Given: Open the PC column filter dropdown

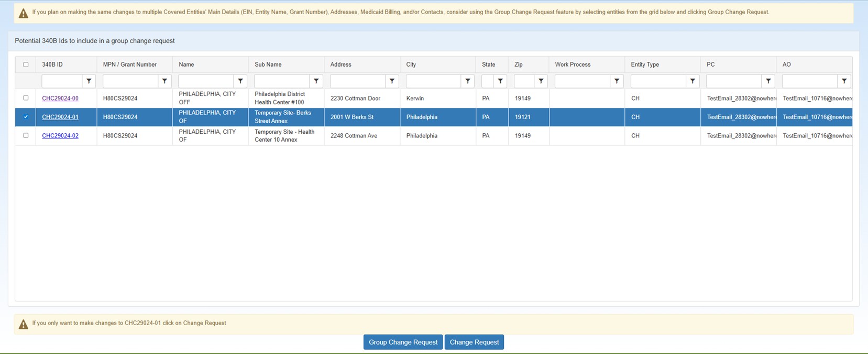Looking at the screenshot, I should click(x=768, y=81).
